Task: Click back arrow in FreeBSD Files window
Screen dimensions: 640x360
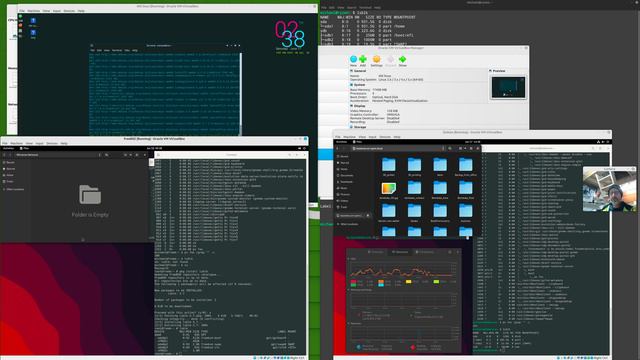Action: point(4,155)
